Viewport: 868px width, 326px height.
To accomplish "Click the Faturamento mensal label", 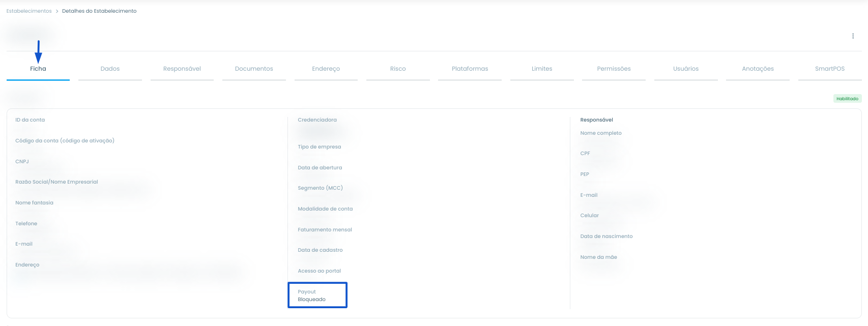I will pos(325,230).
